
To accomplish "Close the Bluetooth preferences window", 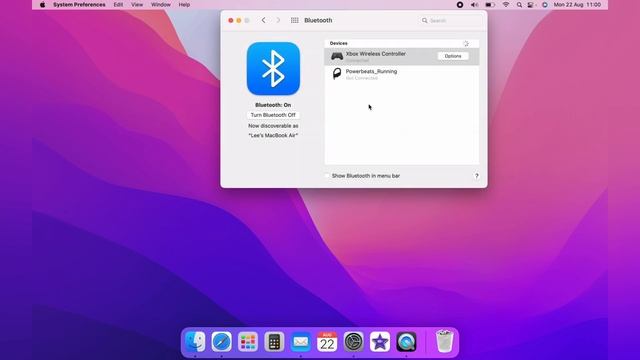I will [231, 20].
